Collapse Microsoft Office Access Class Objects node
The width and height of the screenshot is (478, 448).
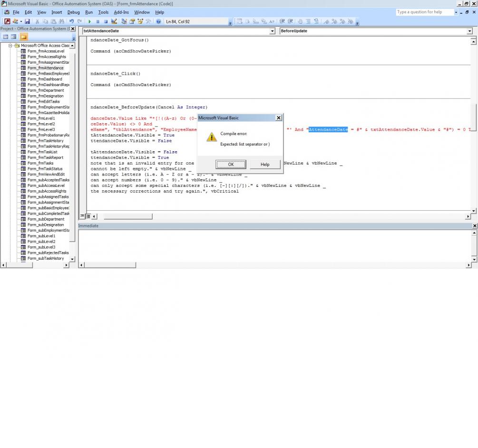coord(10,45)
